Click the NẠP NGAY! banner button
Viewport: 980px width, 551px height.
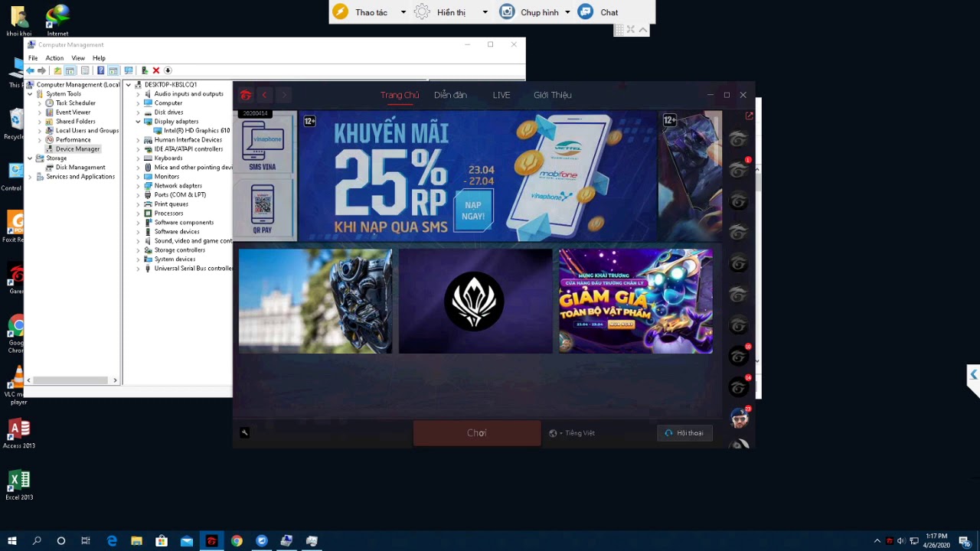(473, 210)
